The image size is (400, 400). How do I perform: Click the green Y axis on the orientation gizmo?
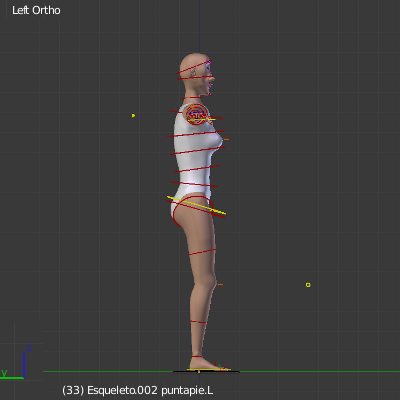(12, 378)
